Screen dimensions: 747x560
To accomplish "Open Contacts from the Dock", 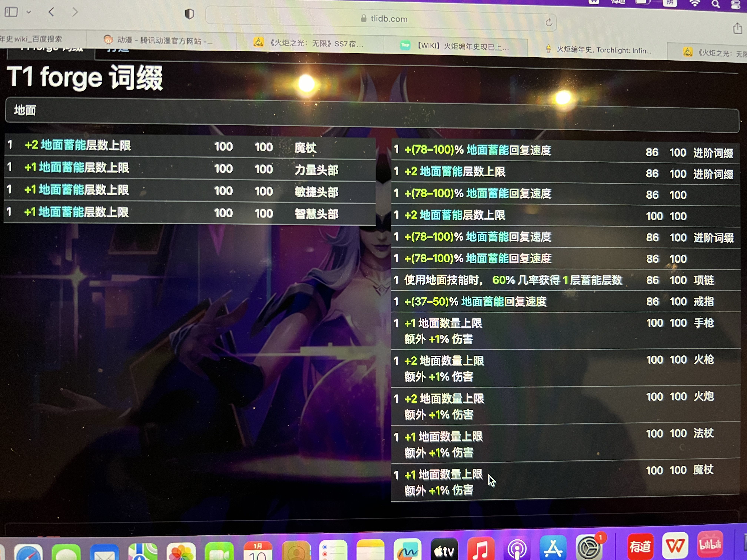I will click(296, 550).
